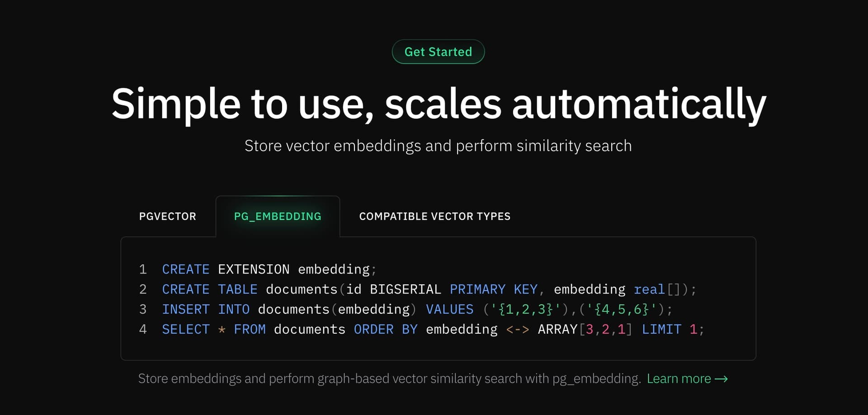This screenshot has width=868, height=415.
Task: Click line number 3 in code block
Action: point(143,309)
